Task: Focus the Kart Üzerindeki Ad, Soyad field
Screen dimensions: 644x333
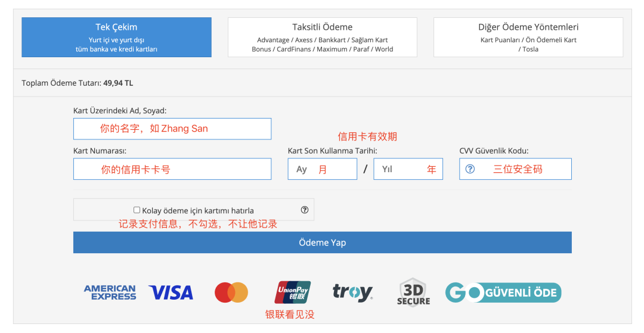Action: [x=172, y=129]
